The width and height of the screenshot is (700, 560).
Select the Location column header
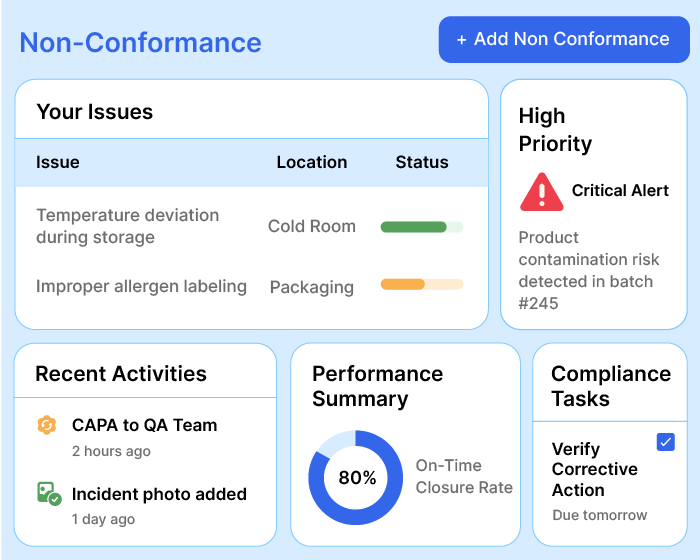tap(312, 162)
